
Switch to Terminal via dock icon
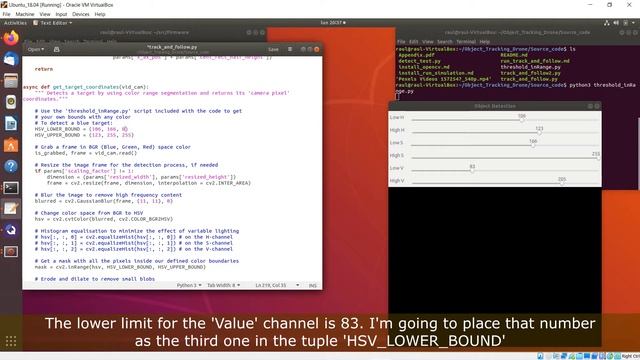point(11,188)
